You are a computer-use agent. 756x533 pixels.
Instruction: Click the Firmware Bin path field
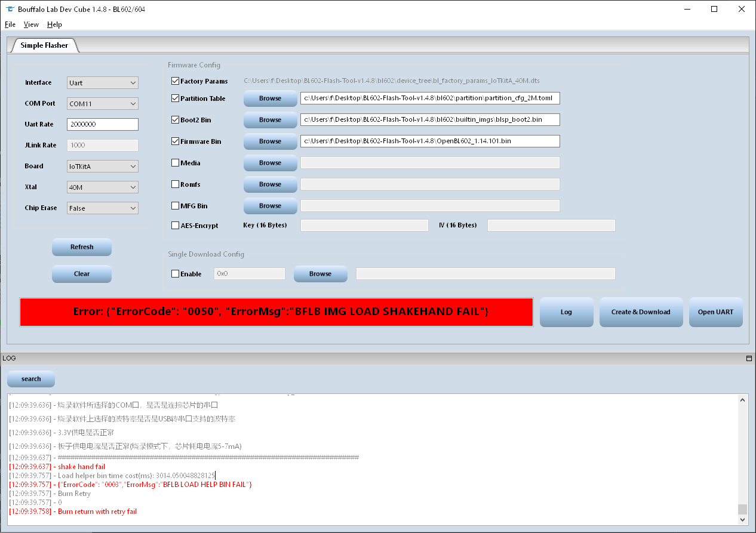coord(430,141)
